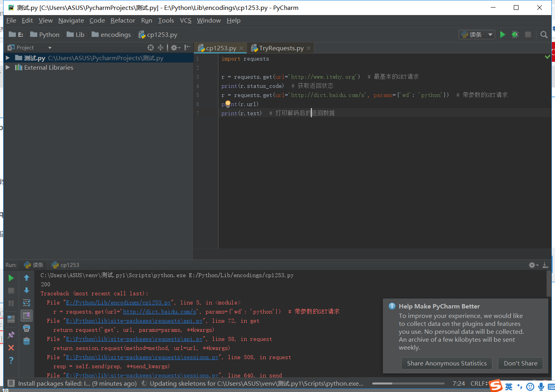Click the green inspection checkmark in the editor
Image resolution: width=555 pixels, height=392 pixels.
point(547,57)
